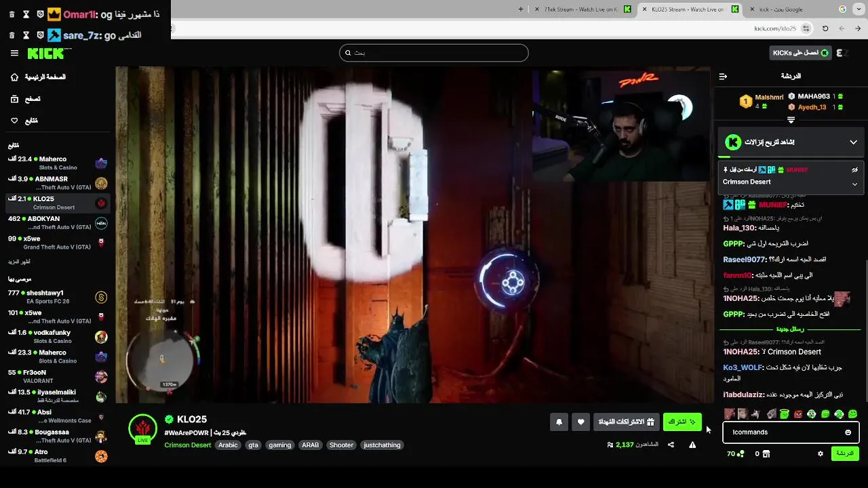Open the emoji picker in chat input
868x488 pixels.
tap(848, 432)
